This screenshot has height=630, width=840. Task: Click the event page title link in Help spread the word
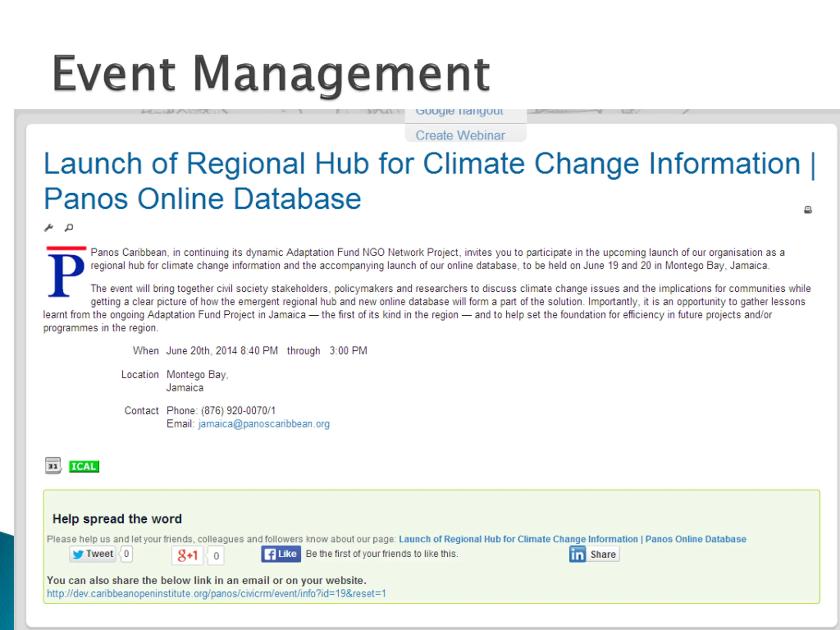(572, 539)
